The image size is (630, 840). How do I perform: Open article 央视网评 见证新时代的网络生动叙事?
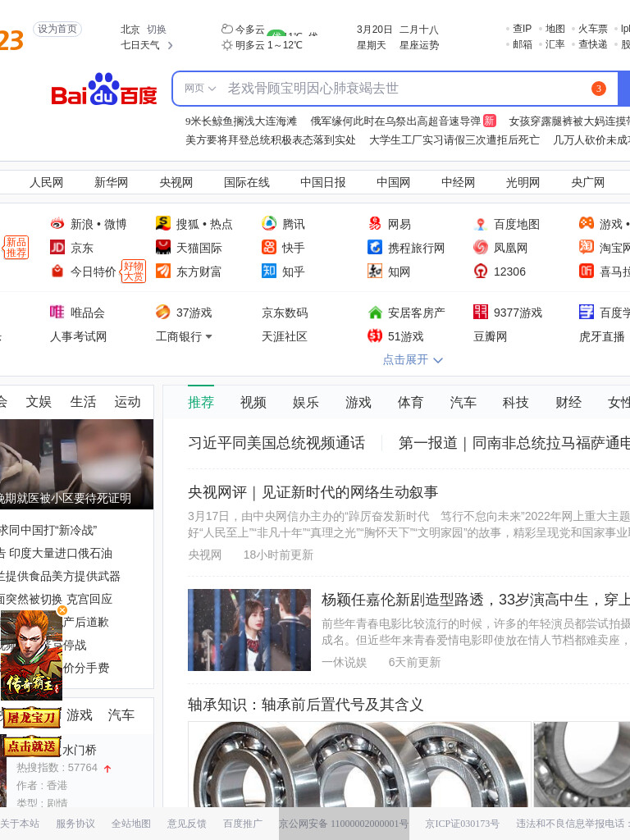(313, 492)
